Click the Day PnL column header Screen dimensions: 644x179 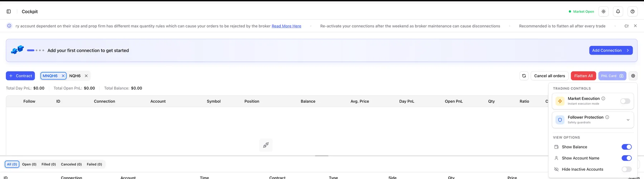(407, 101)
